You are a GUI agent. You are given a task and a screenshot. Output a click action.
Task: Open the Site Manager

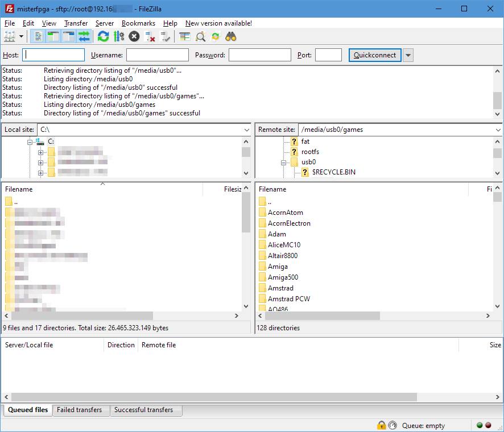click(x=10, y=36)
